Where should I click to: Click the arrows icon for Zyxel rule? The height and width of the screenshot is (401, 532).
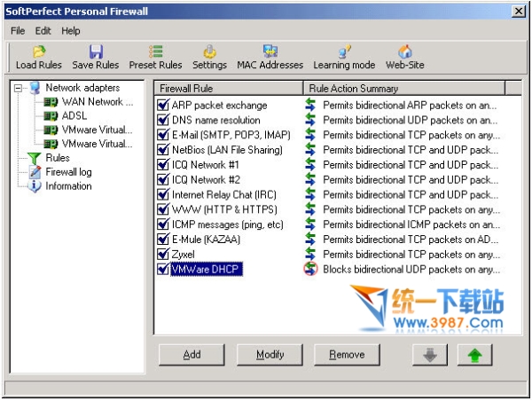(310, 255)
